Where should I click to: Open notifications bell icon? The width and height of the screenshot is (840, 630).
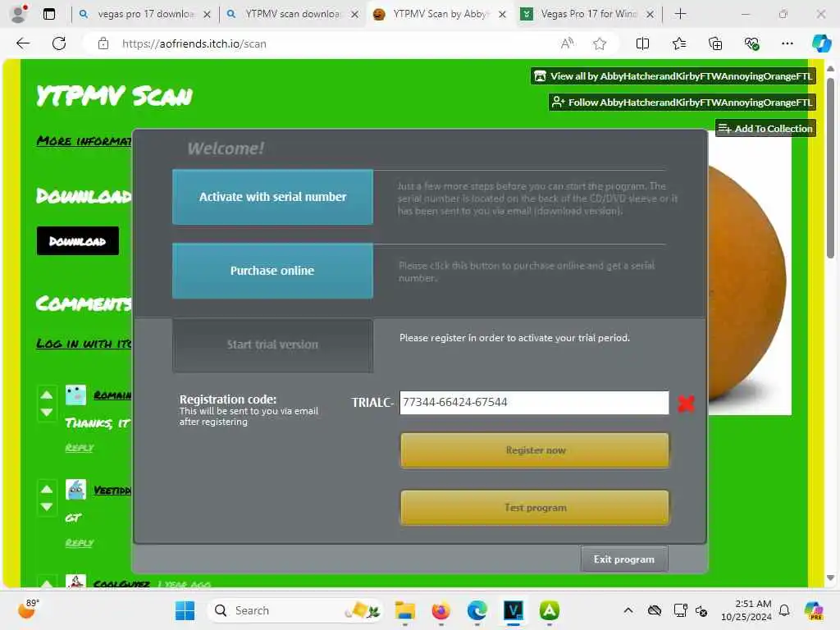784,610
